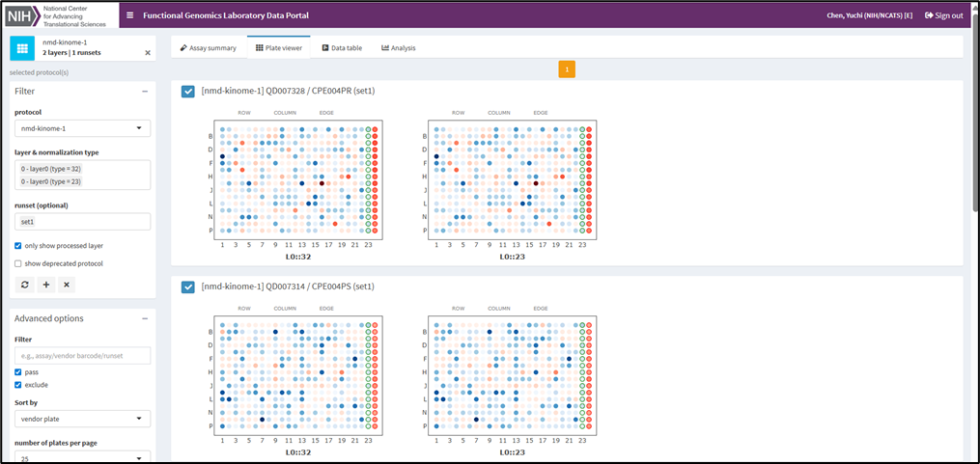This screenshot has width=980, height=464.
Task: Go to page 1 pagination button
Action: [x=567, y=68]
